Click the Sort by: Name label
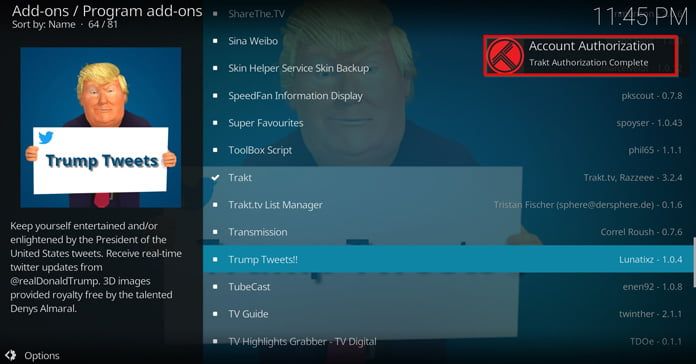The image size is (696, 364). (44, 24)
